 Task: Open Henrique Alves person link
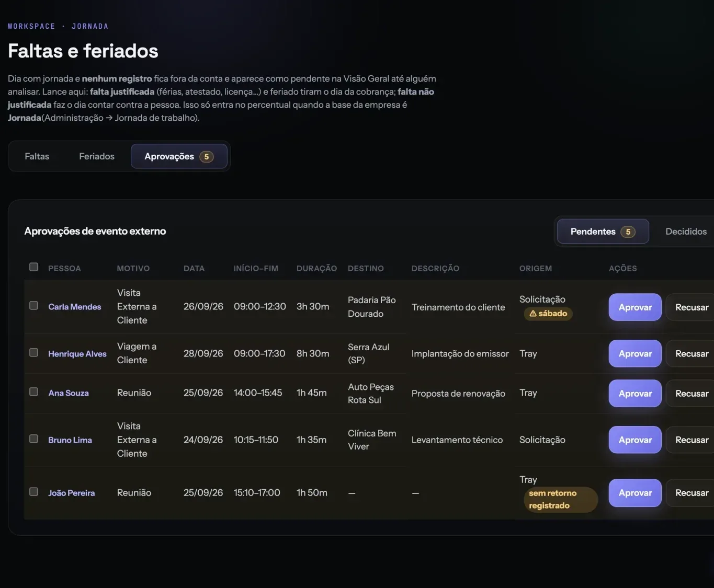77,354
